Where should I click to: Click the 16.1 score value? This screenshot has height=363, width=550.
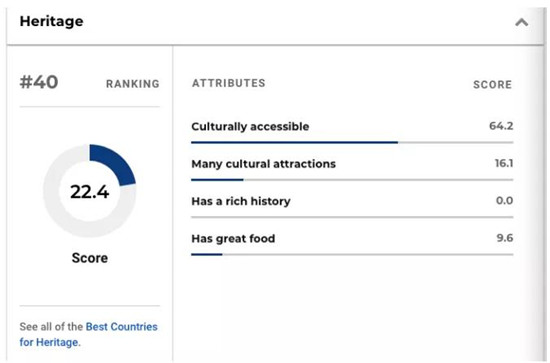click(504, 163)
